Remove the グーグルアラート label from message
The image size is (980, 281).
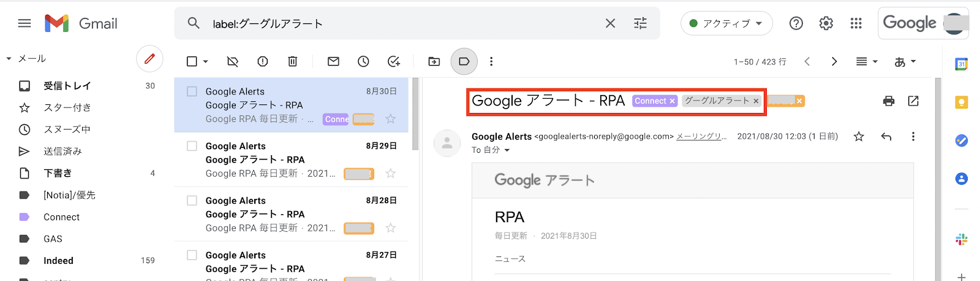tap(756, 101)
